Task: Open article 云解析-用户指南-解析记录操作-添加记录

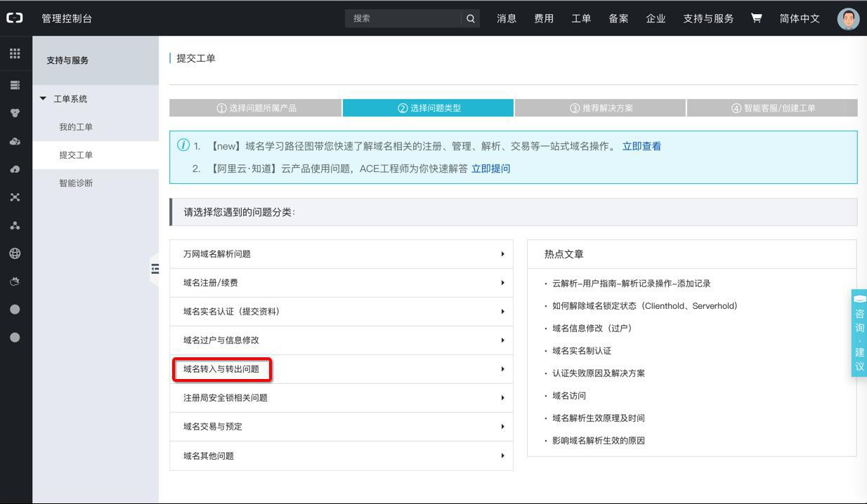Action: (x=631, y=284)
